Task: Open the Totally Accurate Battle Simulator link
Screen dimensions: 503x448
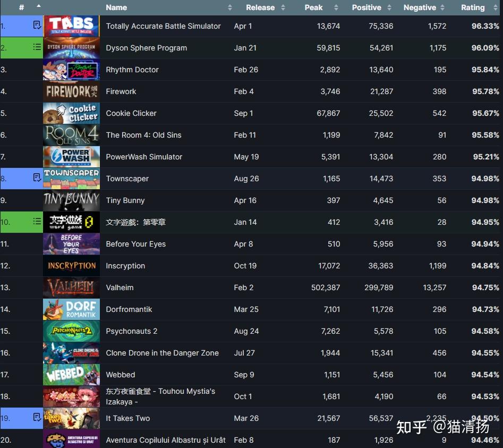Action: pyautogui.click(x=163, y=26)
